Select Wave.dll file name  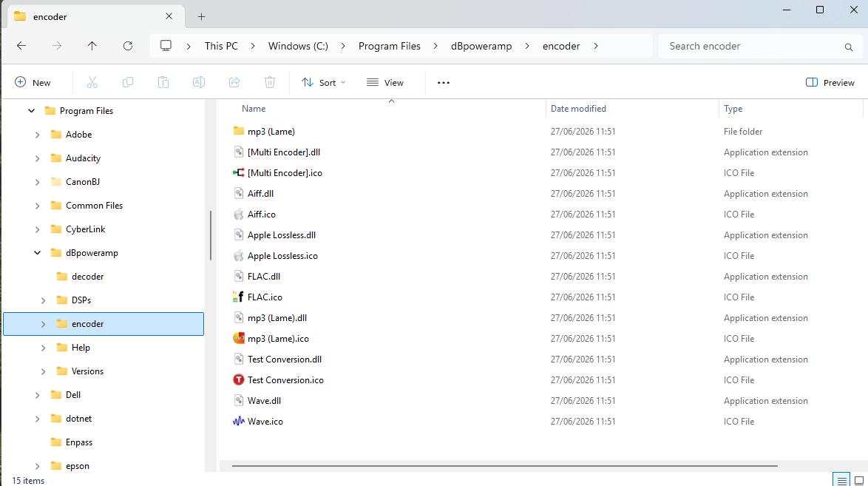(264, 401)
